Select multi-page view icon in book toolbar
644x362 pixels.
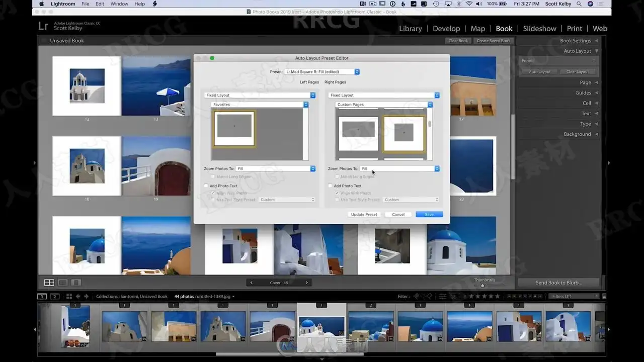pyautogui.click(x=49, y=283)
